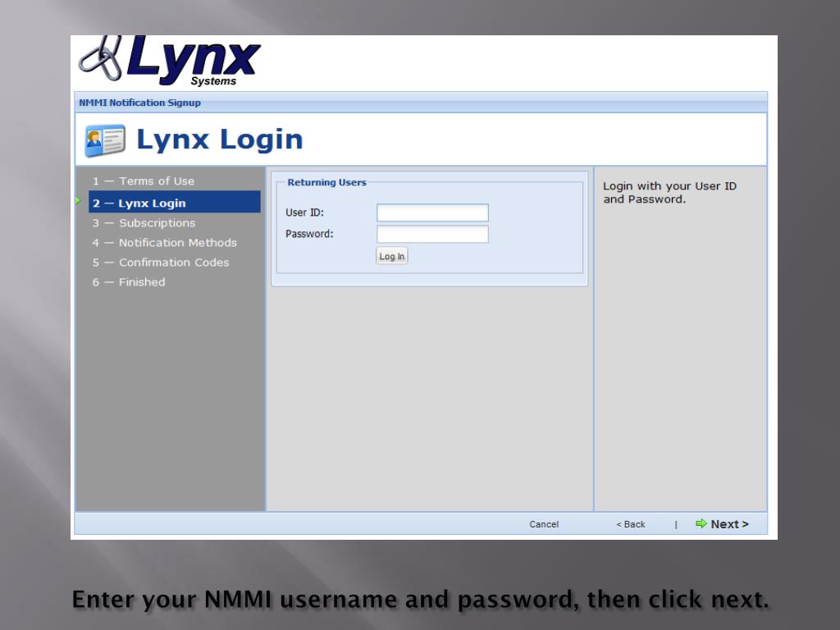This screenshot has height=630, width=840.
Task: Select step 2 — Lynx Login
Action: click(175, 203)
